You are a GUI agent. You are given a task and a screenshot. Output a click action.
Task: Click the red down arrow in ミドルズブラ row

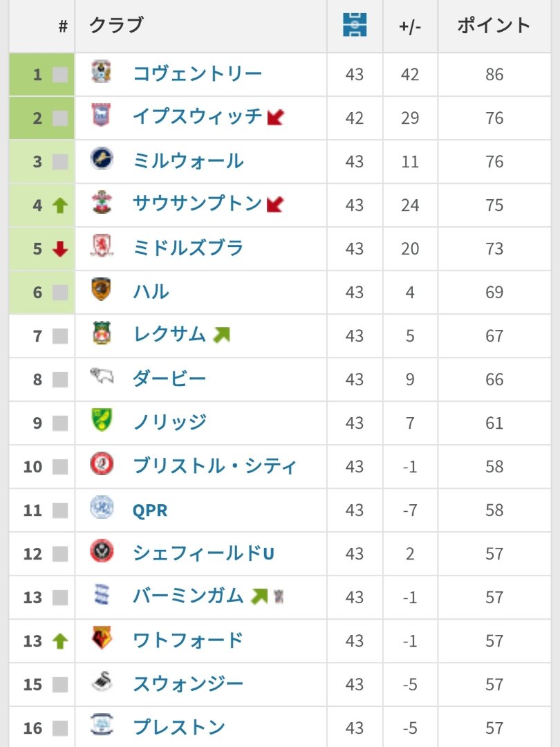pyautogui.click(x=60, y=249)
